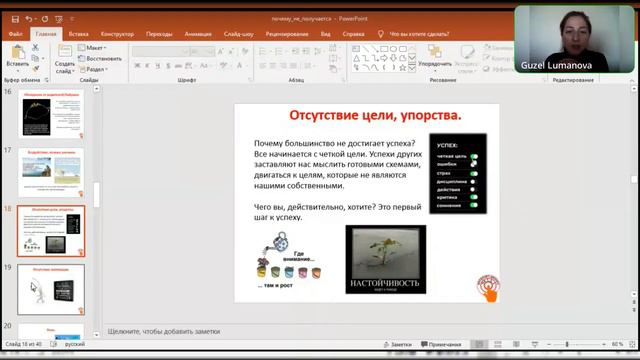Click the Cut scissors icon

click(x=35, y=48)
